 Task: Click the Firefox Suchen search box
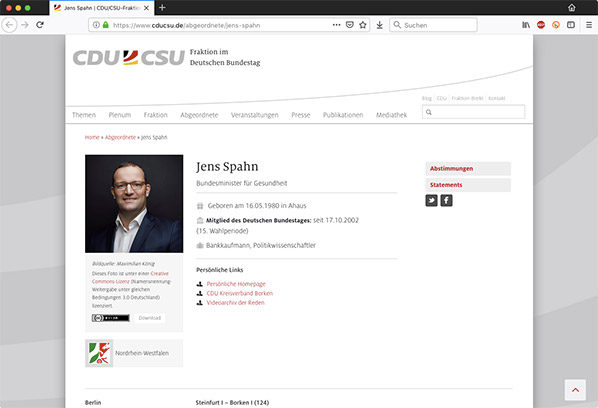[433, 25]
